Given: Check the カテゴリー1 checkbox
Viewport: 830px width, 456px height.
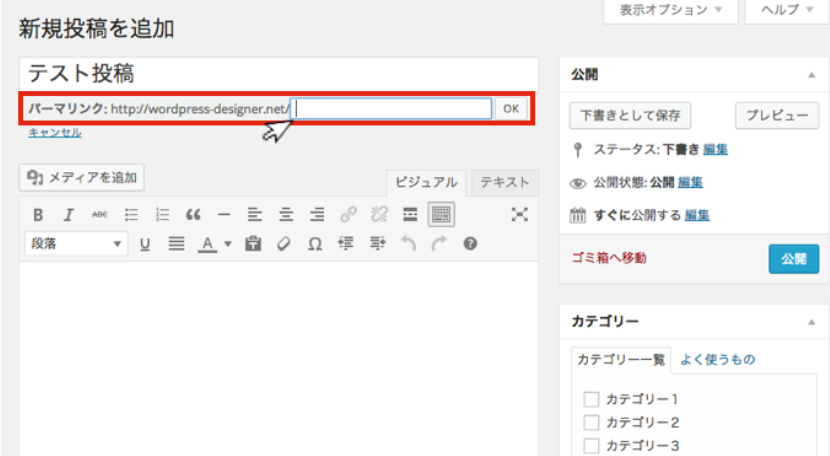Looking at the screenshot, I should click(x=591, y=399).
